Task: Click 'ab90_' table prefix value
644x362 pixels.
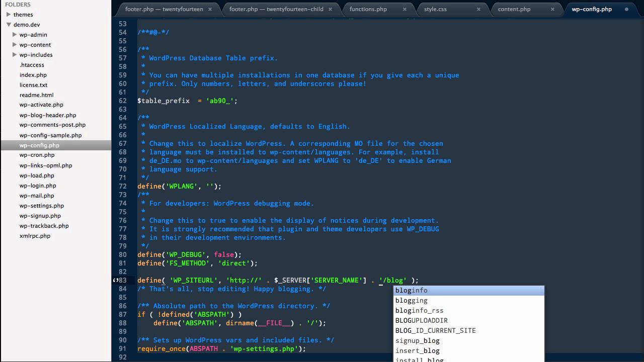Action: [x=220, y=101]
